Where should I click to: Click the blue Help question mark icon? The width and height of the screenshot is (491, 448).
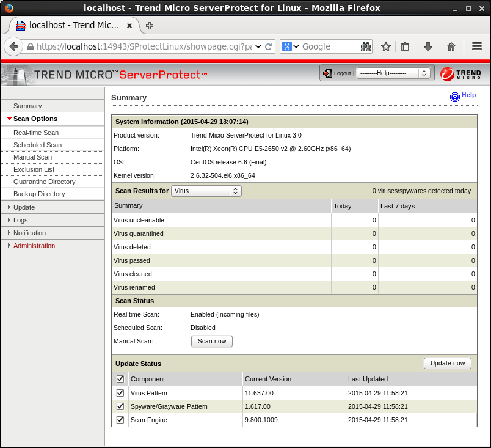[x=455, y=97]
